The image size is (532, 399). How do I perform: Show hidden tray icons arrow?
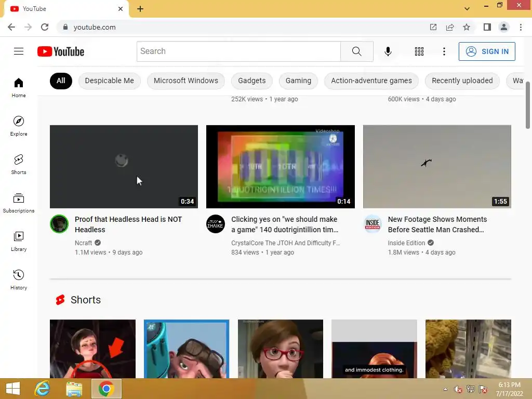(x=445, y=389)
